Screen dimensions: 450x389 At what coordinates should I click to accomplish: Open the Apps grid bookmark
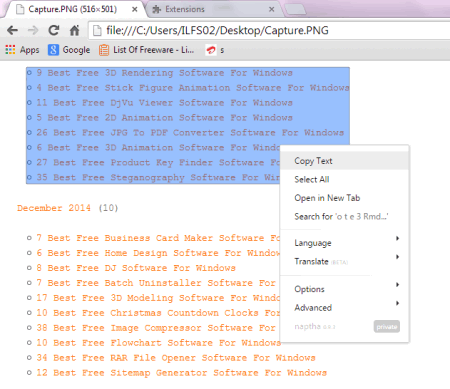tap(22, 50)
